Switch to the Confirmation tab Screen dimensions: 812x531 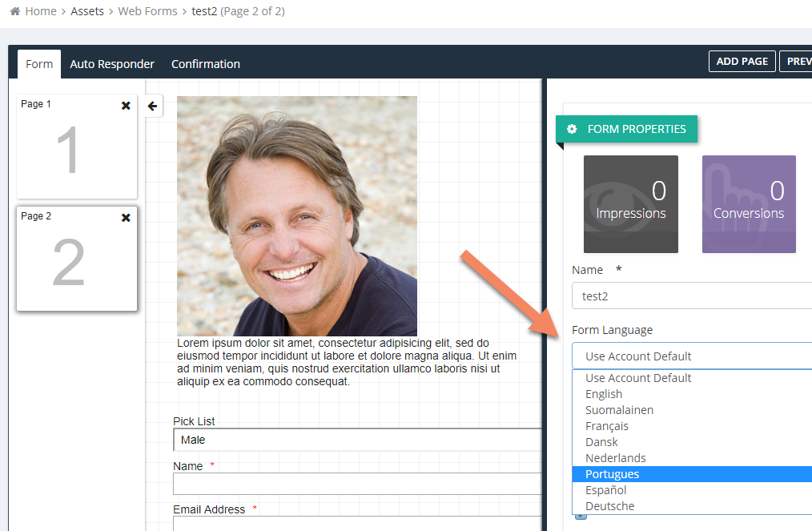(x=206, y=64)
